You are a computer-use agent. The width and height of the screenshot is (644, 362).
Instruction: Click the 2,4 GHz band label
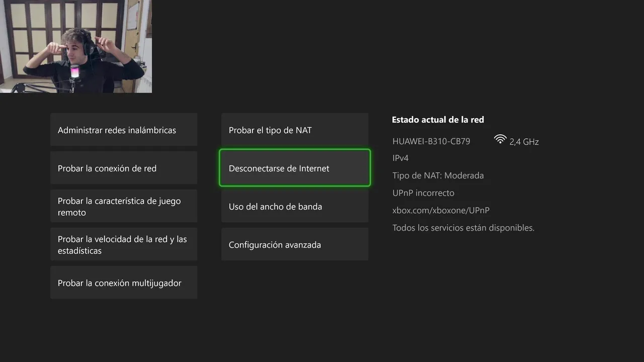click(x=524, y=142)
